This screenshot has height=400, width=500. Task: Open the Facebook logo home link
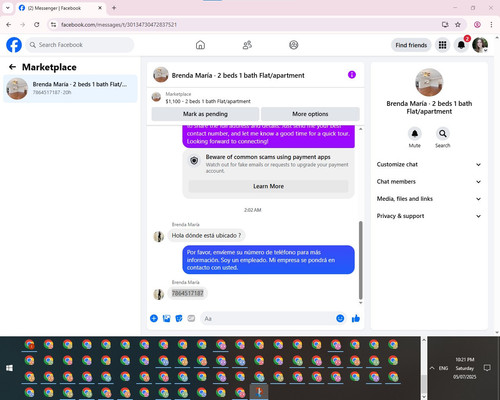point(14,45)
